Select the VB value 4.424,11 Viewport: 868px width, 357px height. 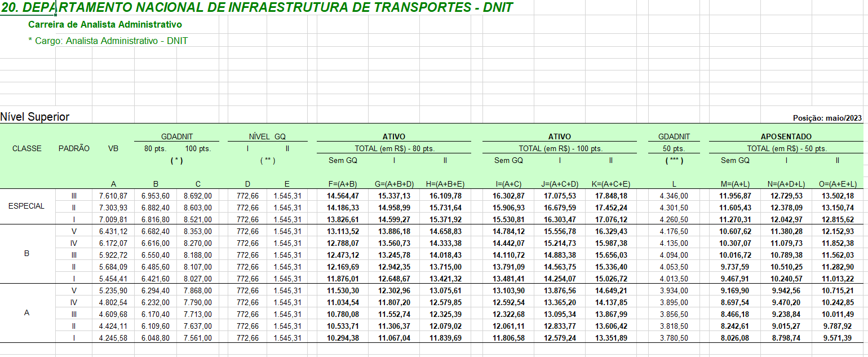tap(113, 326)
